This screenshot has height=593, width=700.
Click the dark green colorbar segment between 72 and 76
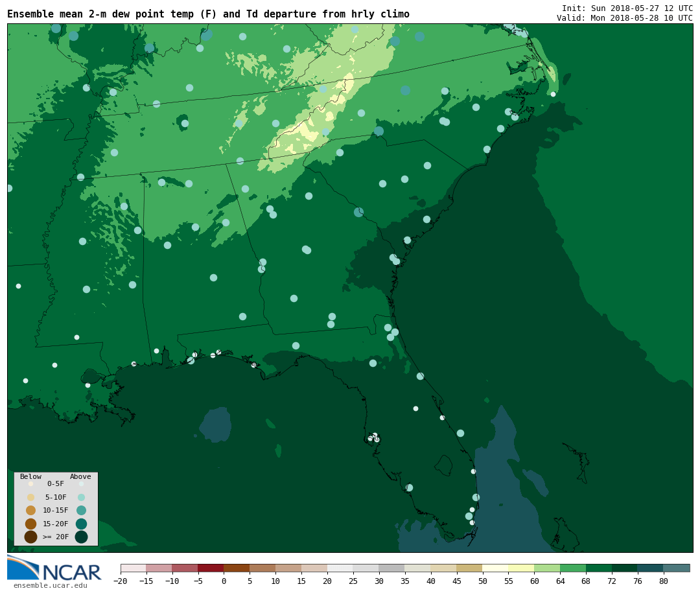pyautogui.click(x=625, y=568)
